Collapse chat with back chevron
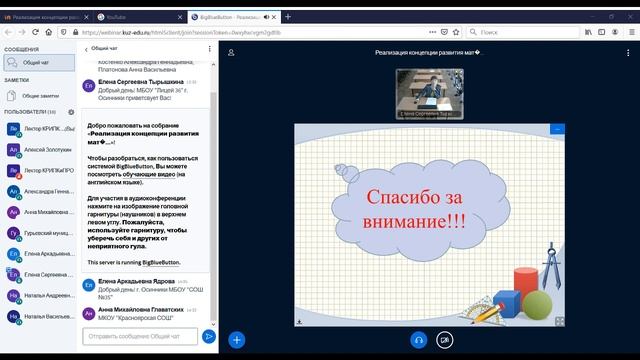 coord(86,49)
